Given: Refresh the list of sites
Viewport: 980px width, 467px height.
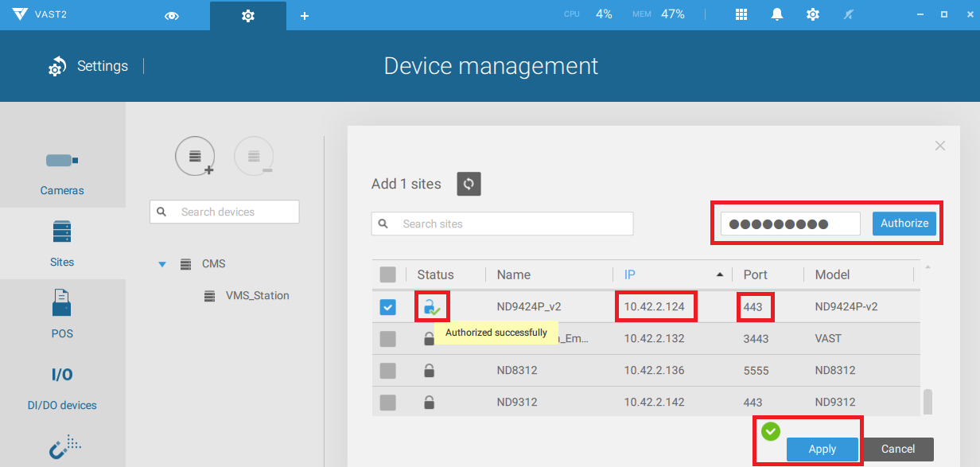Looking at the screenshot, I should (469, 184).
